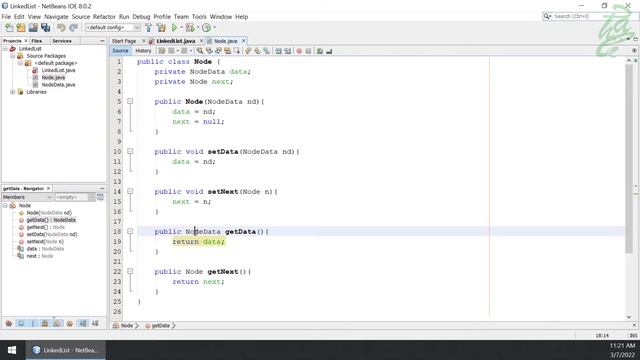Toggle first Navigator filter button at panel bottom
Image resolution: width=640 pixels, height=360 pixels.
[9, 324]
